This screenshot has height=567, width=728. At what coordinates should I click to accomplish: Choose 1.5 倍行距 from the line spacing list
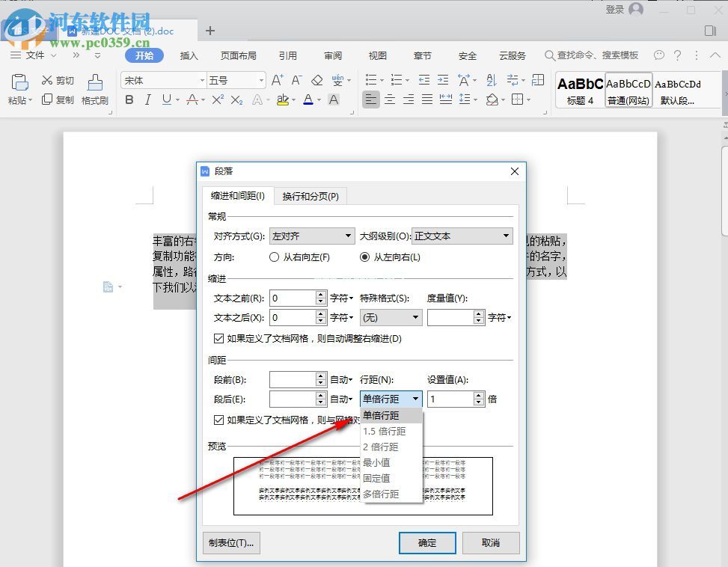pos(384,431)
